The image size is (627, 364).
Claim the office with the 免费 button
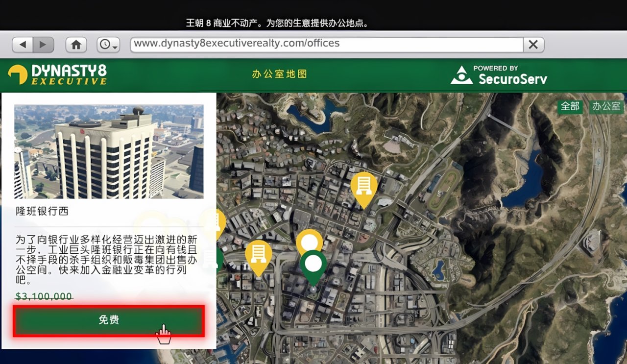pyautogui.click(x=109, y=321)
